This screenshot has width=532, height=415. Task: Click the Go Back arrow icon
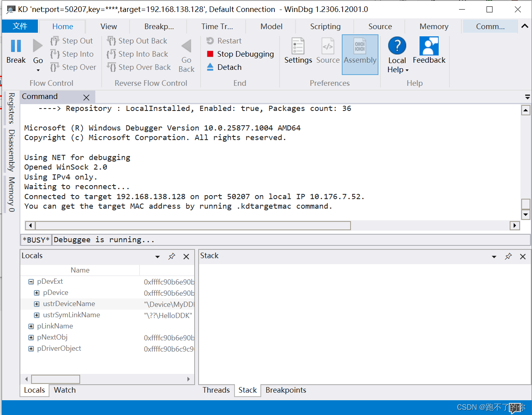tap(186, 46)
